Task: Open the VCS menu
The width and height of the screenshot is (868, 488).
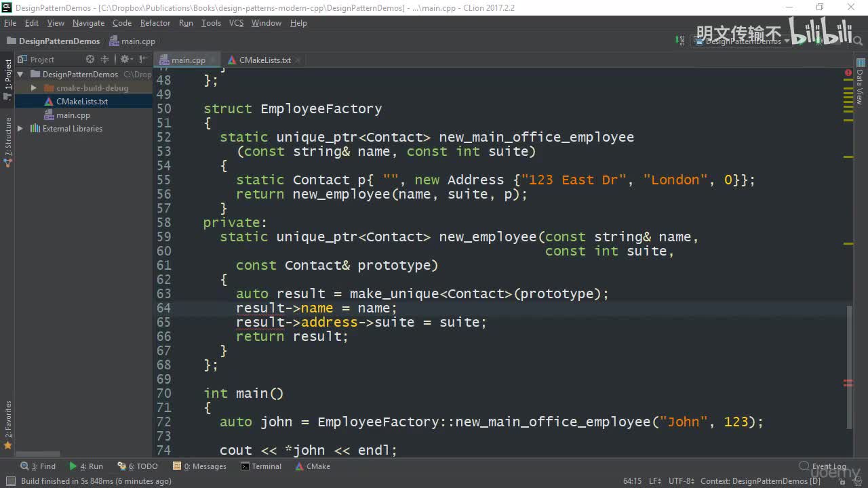Action: pos(236,23)
